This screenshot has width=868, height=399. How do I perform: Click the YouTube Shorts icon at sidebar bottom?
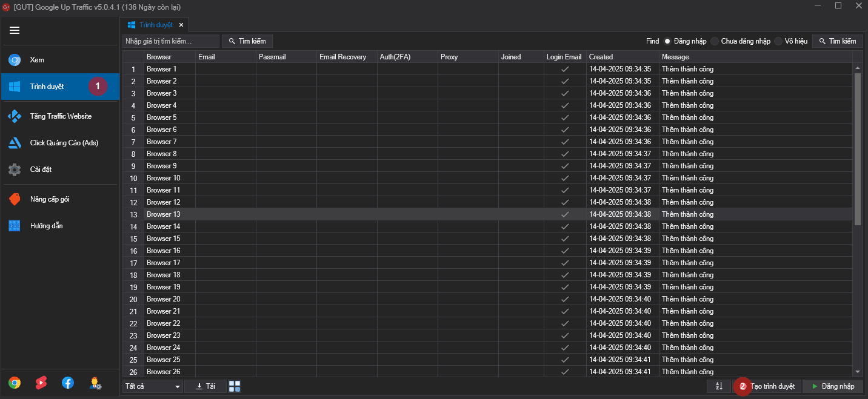pos(41,383)
